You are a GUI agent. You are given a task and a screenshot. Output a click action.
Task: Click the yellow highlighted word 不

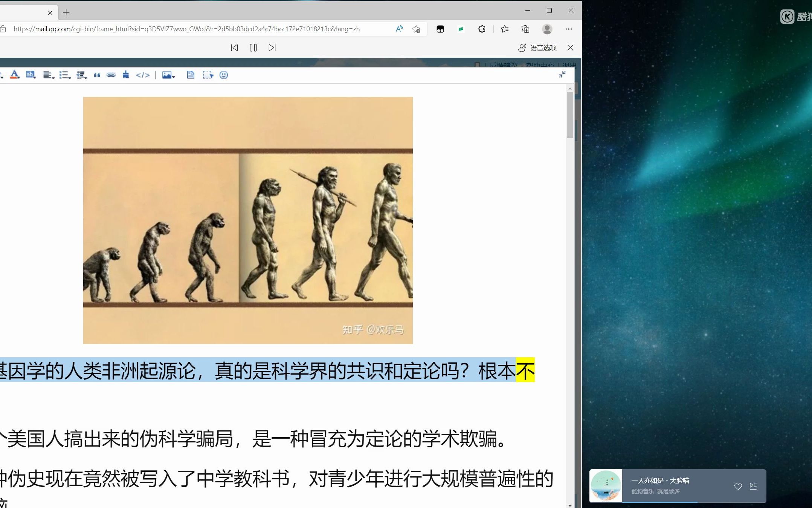[x=525, y=370]
